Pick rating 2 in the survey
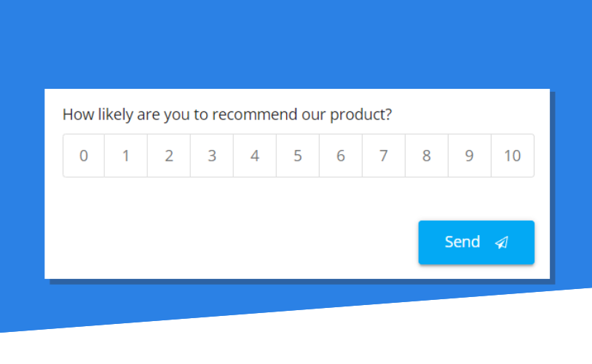 (x=169, y=156)
